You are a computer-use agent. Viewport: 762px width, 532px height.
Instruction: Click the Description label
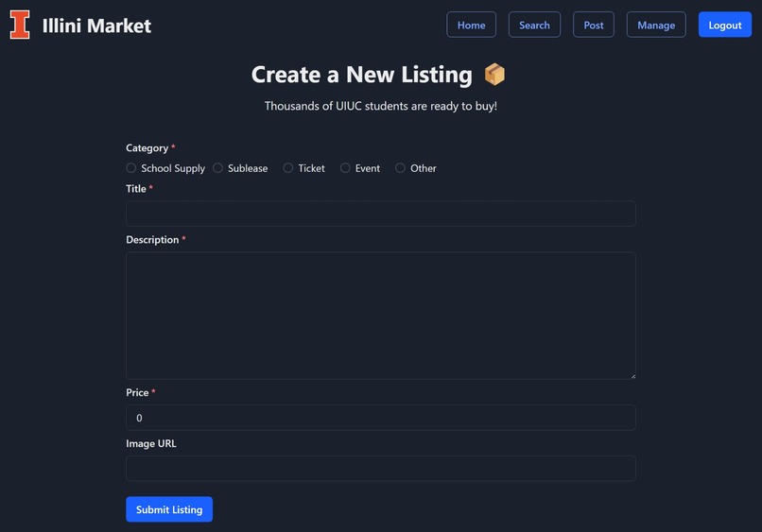point(152,240)
